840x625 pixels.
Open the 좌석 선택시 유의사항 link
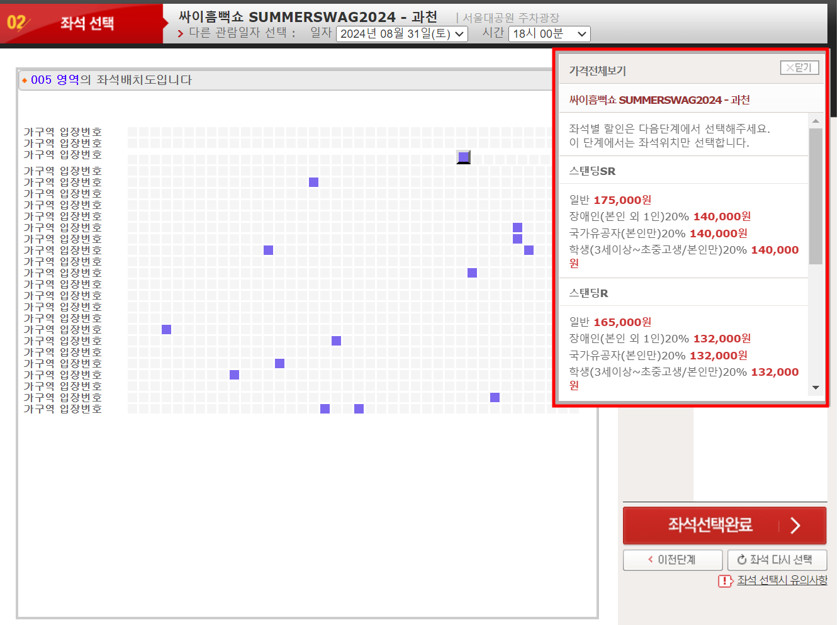pyautogui.click(x=782, y=580)
